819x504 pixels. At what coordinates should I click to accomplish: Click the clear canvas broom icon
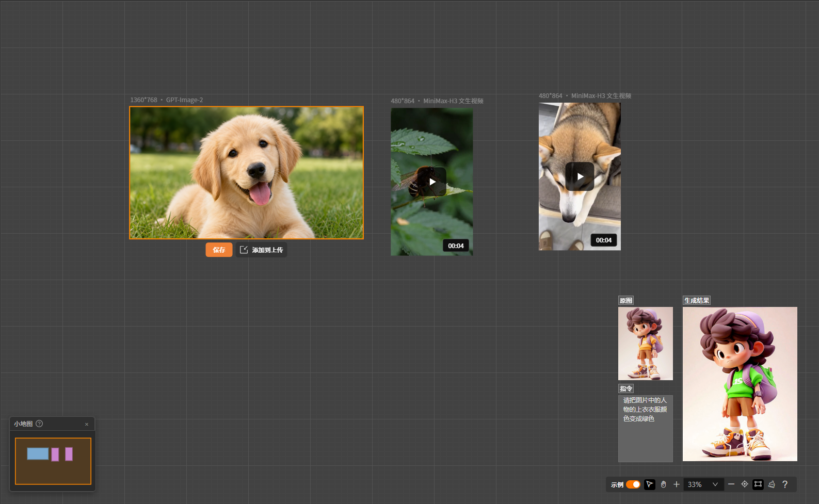[772, 484]
